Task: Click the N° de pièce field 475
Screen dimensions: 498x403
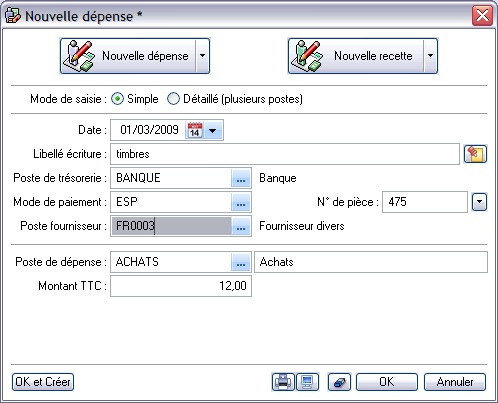Action: (425, 202)
